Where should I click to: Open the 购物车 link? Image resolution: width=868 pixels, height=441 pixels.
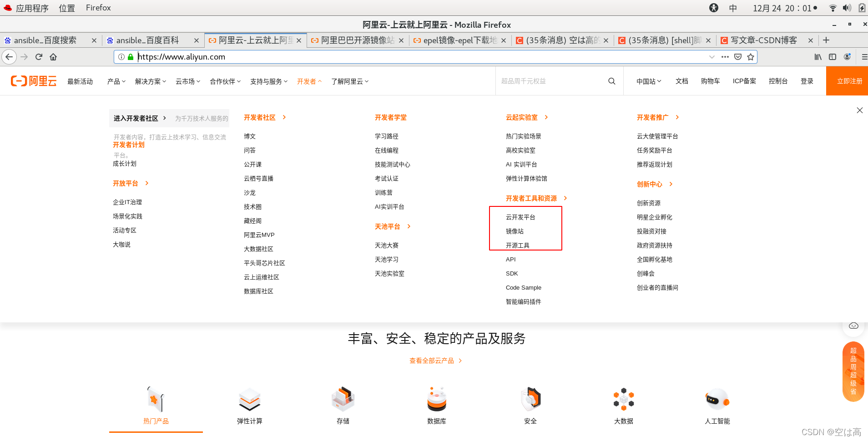(710, 81)
